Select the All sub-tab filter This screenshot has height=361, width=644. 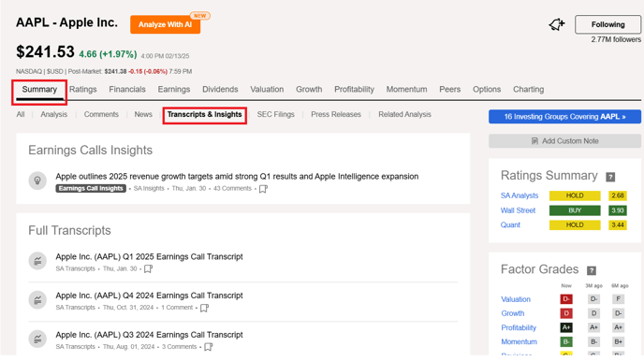[21, 114]
